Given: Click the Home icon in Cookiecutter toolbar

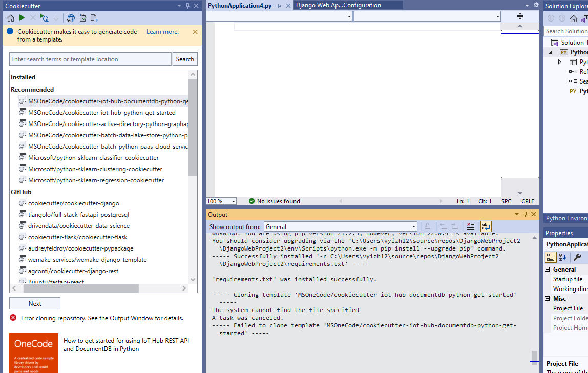Looking at the screenshot, I should (10, 18).
